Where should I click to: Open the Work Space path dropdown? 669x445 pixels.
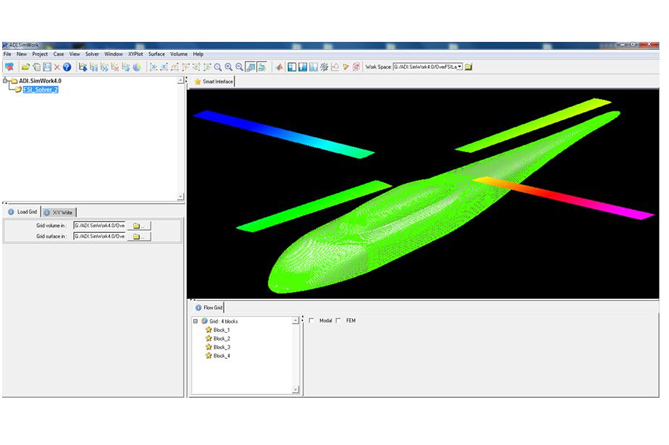point(458,67)
